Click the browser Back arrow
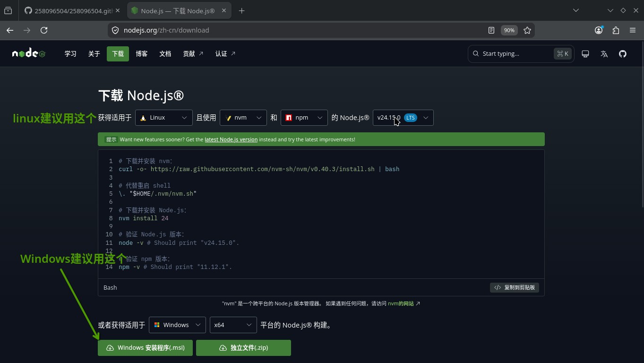644x363 pixels. pos(10,30)
